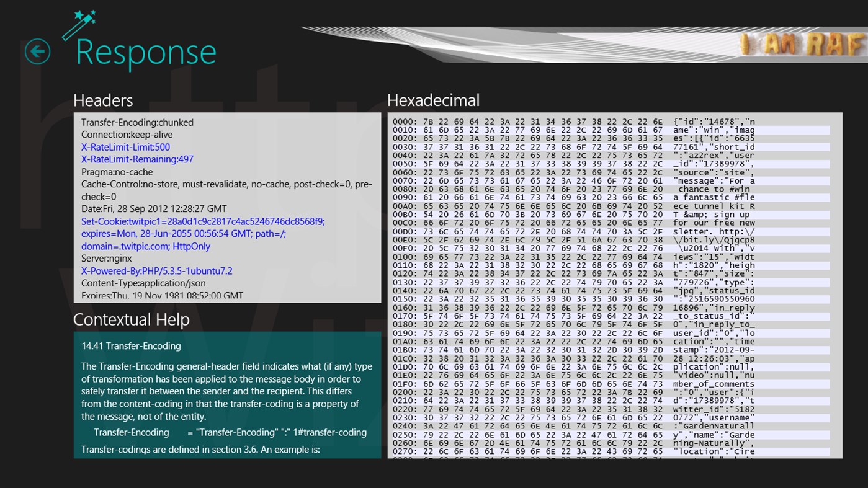Open the X-RateLimit-Remaining:497 header link

137,159
